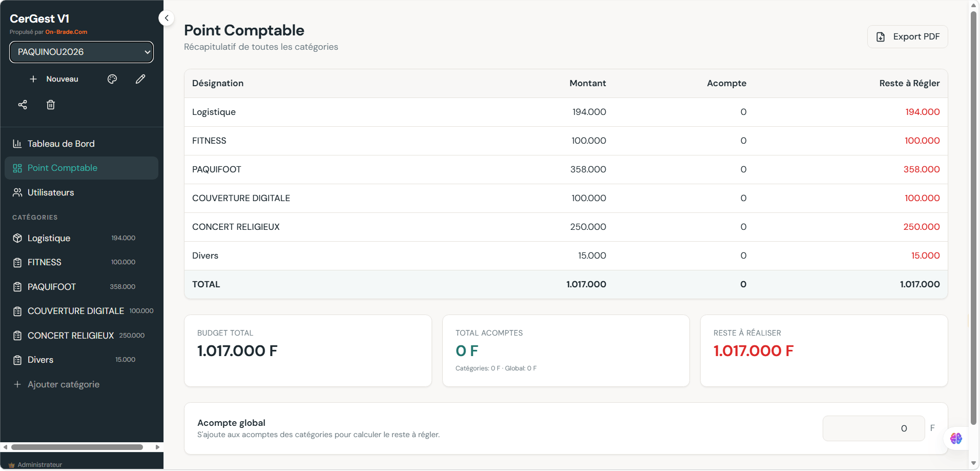Open the Utilisateurs page
The height and width of the screenshot is (471, 980).
[x=81, y=192]
